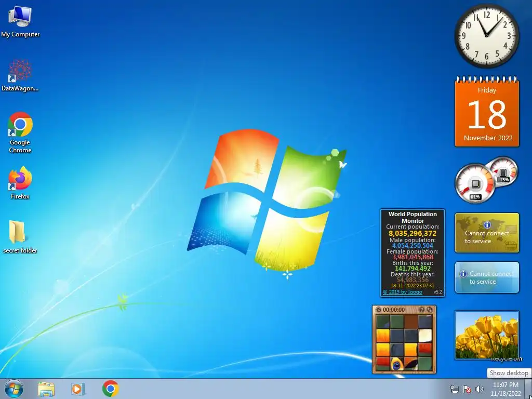Click the calendar gadget showing Friday 18

487,112
